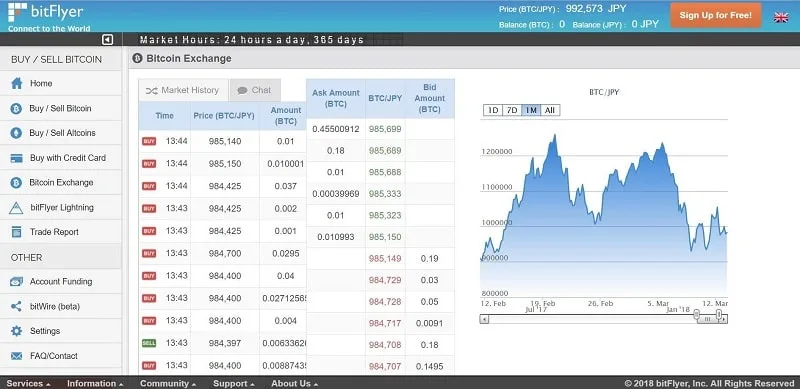This screenshot has width=800, height=389.
Task: Click Sign Up for Free button
Action: (715, 15)
